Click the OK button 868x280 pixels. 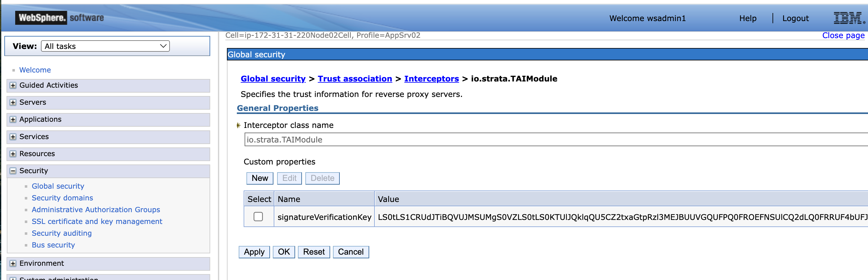(x=284, y=252)
